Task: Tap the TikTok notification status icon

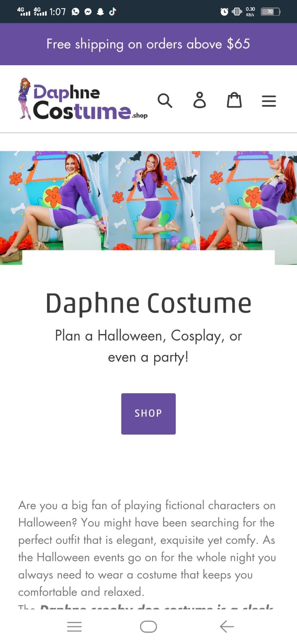Action: click(113, 11)
